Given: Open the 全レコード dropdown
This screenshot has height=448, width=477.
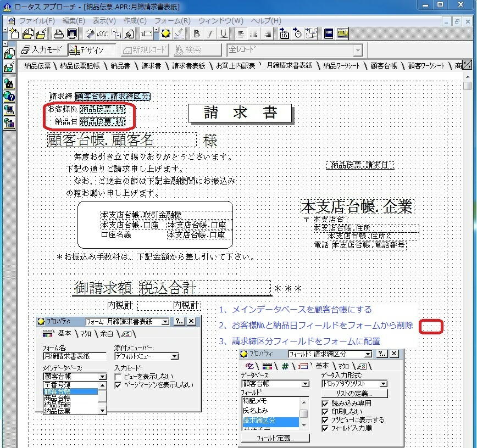Looking at the screenshot, I should [358, 50].
